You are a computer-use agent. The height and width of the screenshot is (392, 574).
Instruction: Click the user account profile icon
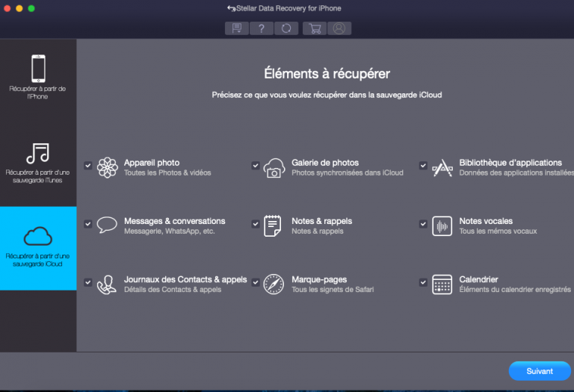point(339,28)
